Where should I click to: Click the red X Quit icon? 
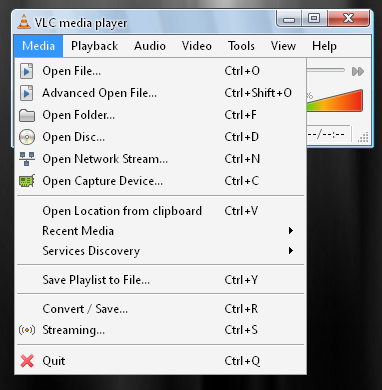pyautogui.click(x=27, y=361)
